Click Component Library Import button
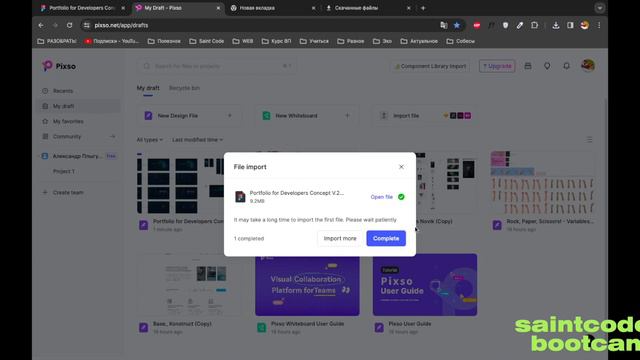640x360 pixels. pyautogui.click(x=430, y=66)
